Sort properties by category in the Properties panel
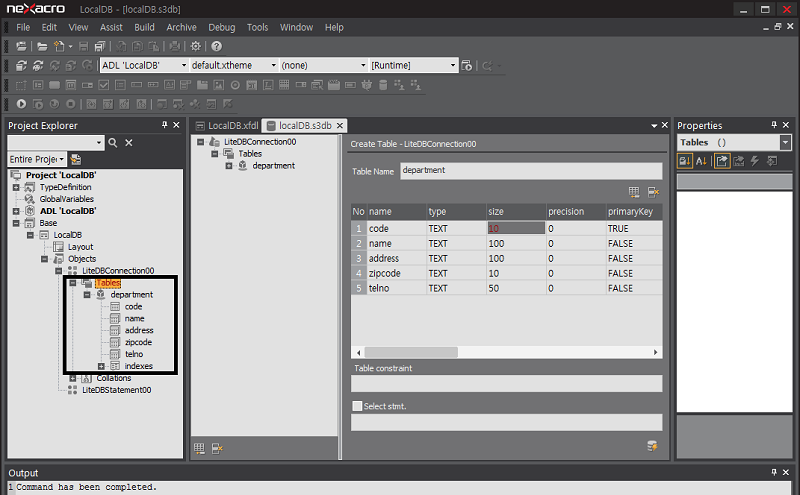The height and width of the screenshot is (495, 800). (685, 161)
